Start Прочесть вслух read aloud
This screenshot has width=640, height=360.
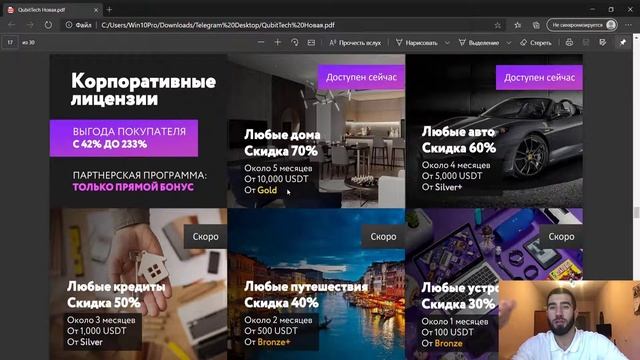[355, 42]
